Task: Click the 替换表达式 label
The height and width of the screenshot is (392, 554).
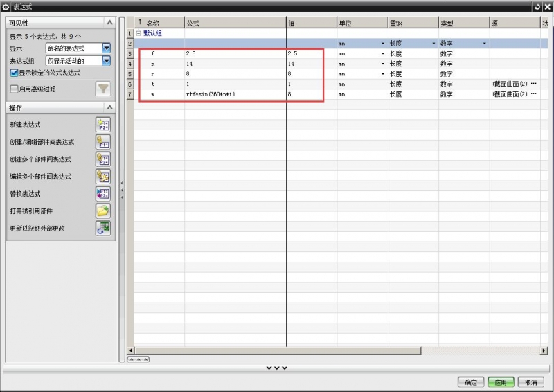Action: point(25,194)
